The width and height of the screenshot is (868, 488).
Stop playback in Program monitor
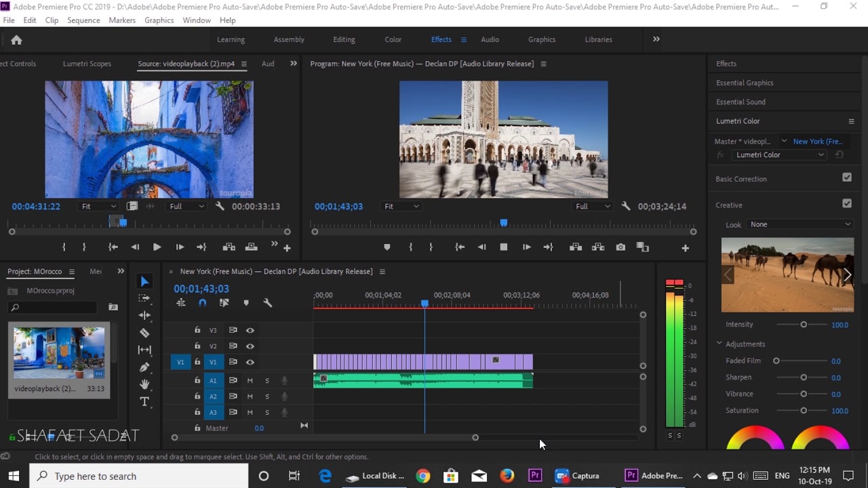504,247
